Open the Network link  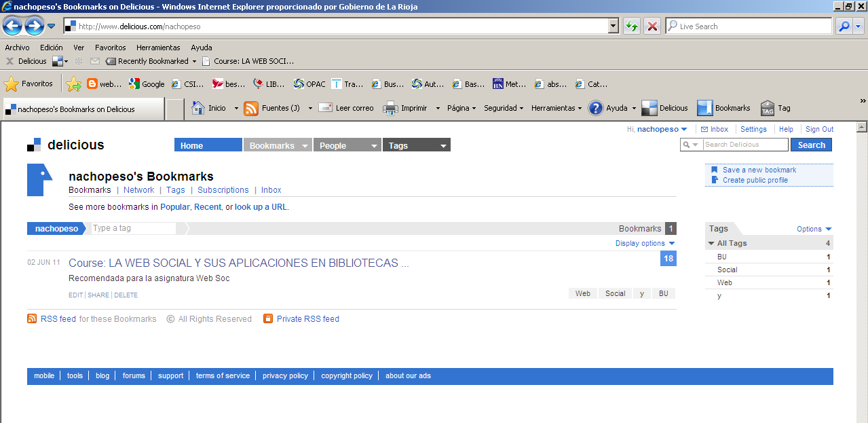pyautogui.click(x=138, y=190)
